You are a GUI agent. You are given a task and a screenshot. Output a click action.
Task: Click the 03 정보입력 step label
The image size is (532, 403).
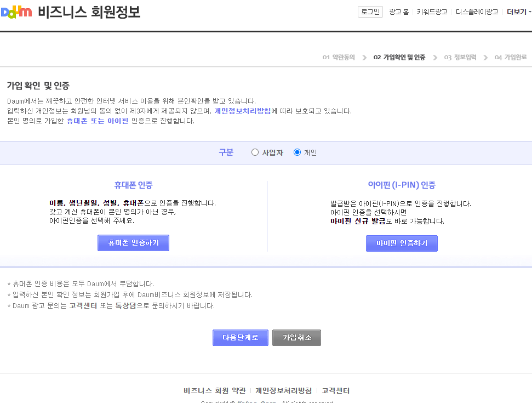pyautogui.click(x=460, y=58)
